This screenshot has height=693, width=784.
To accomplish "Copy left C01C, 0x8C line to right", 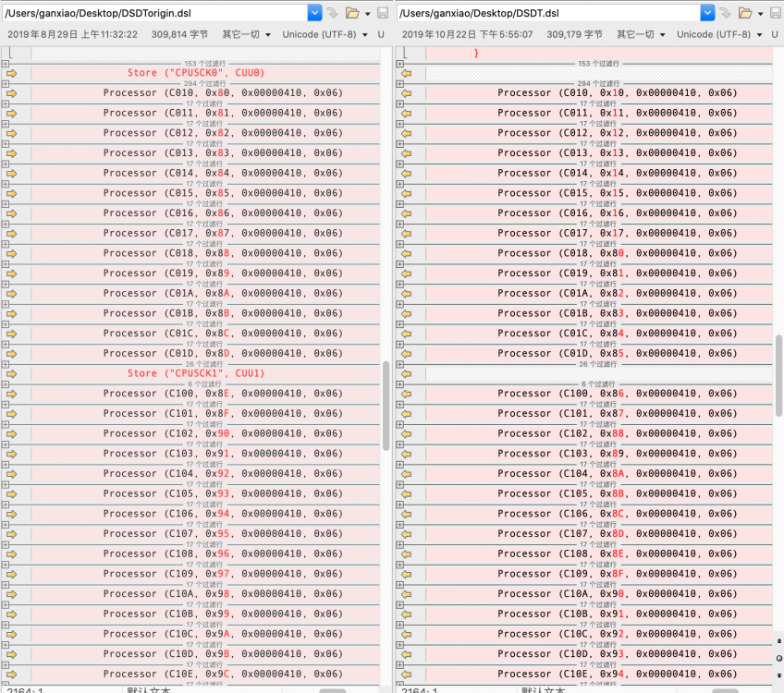I will [x=11, y=334].
